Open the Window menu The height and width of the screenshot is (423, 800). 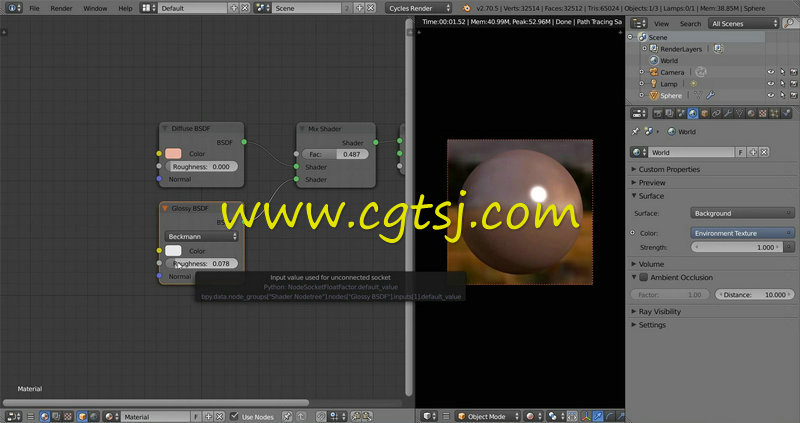tap(95, 8)
